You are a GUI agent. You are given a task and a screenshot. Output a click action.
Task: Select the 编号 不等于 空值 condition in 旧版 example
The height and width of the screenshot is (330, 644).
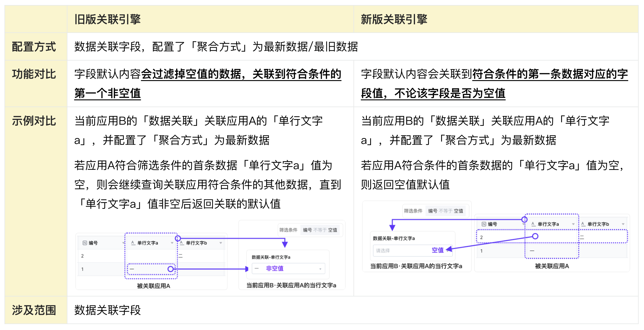coord(320,230)
